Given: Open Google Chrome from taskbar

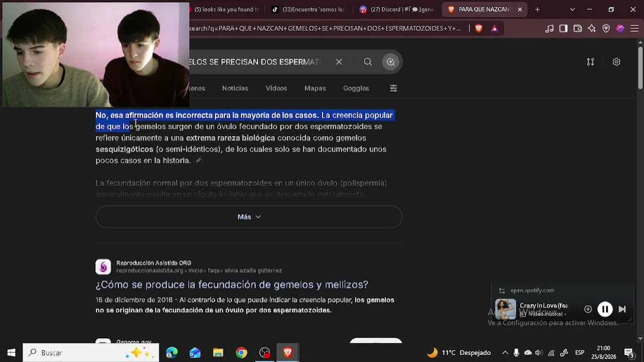Looking at the screenshot, I should (242, 353).
